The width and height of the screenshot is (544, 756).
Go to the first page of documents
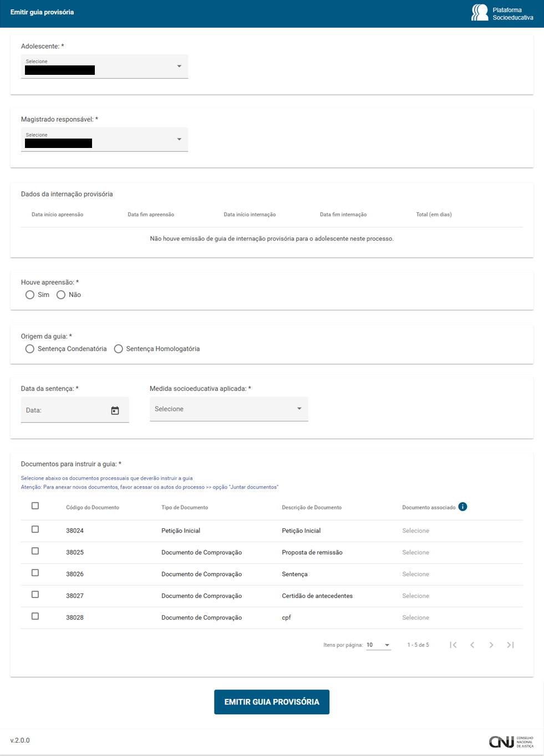point(453,645)
